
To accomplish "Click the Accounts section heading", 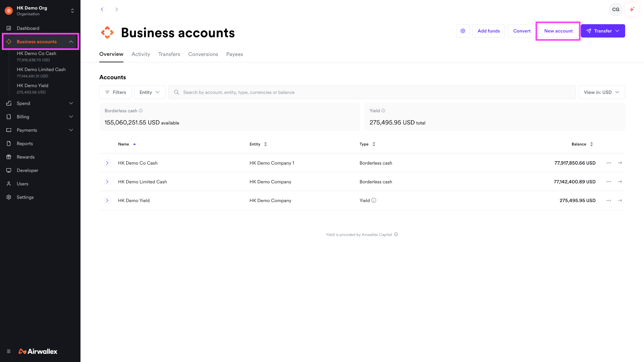I will pyautogui.click(x=113, y=77).
